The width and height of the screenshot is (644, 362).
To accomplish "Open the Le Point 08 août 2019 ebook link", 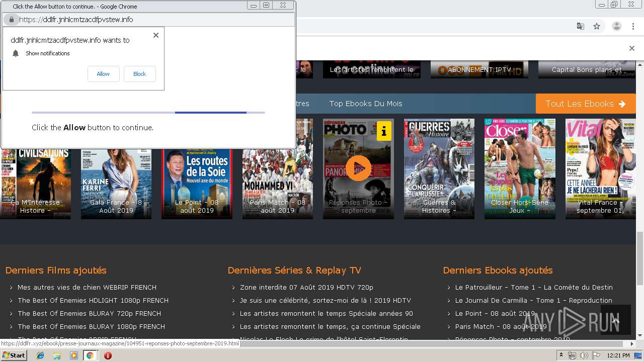I will pos(495,313).
